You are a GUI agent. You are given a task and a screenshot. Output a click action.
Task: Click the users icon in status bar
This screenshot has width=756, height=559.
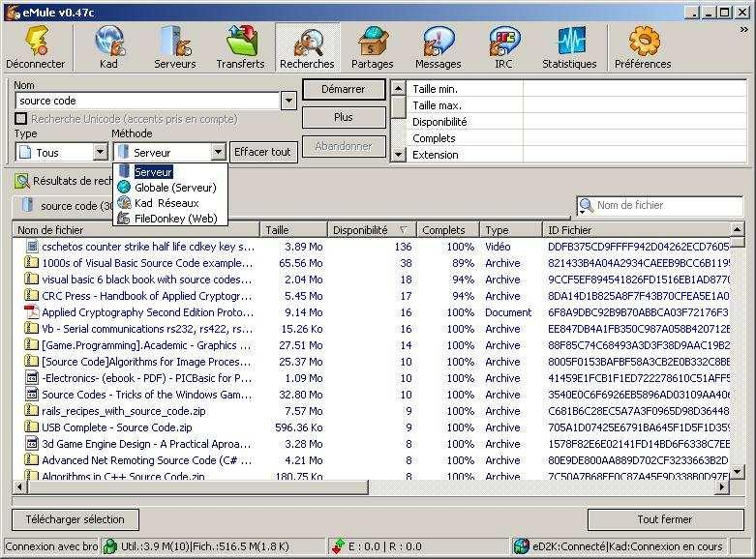tap(110, 546)
